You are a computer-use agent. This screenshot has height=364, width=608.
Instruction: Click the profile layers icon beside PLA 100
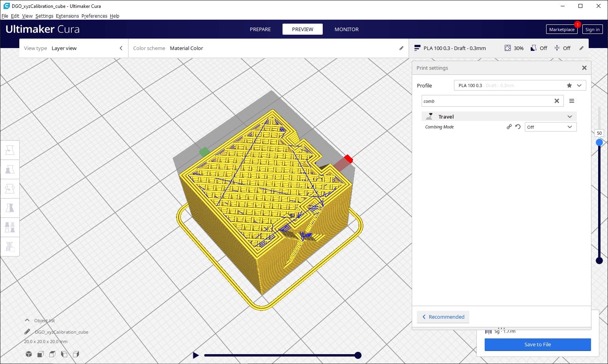pos(417,48)
